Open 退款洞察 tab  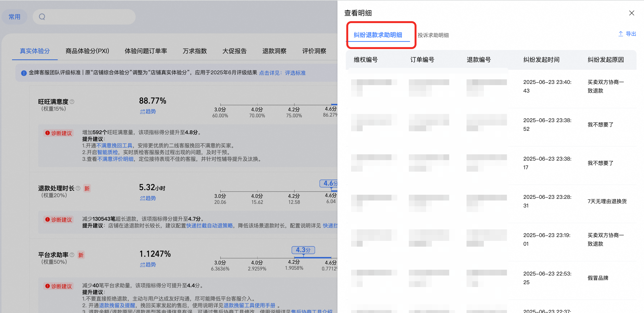point(274,51)
